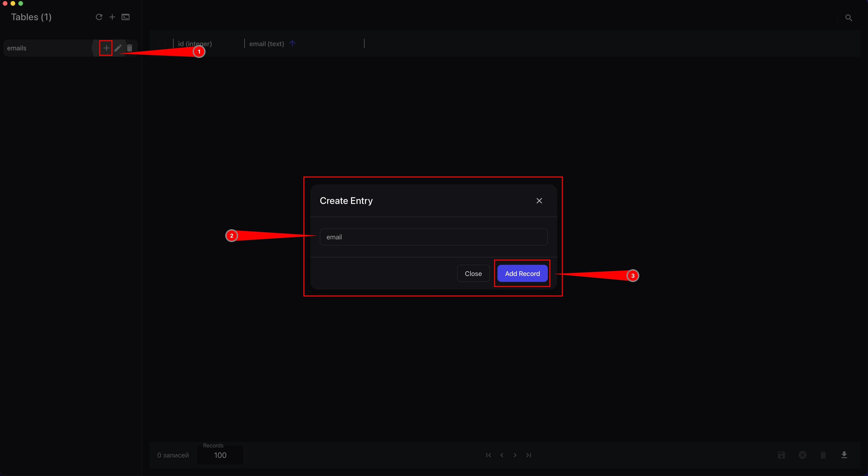This screenshot has height=476, width=868.
Task: Cancel changes with circled X icon
Action: (x=803, y=455)
